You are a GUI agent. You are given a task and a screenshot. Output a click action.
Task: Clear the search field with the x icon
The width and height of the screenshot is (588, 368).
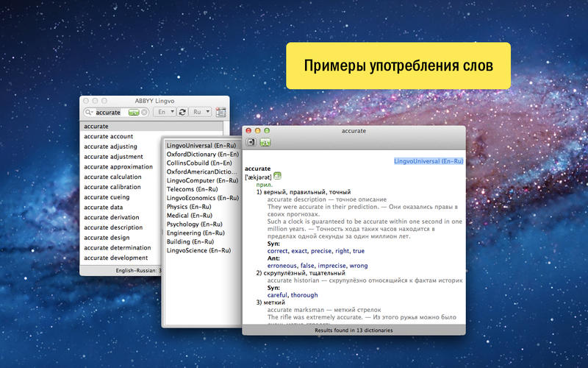[x=144, y=113]
